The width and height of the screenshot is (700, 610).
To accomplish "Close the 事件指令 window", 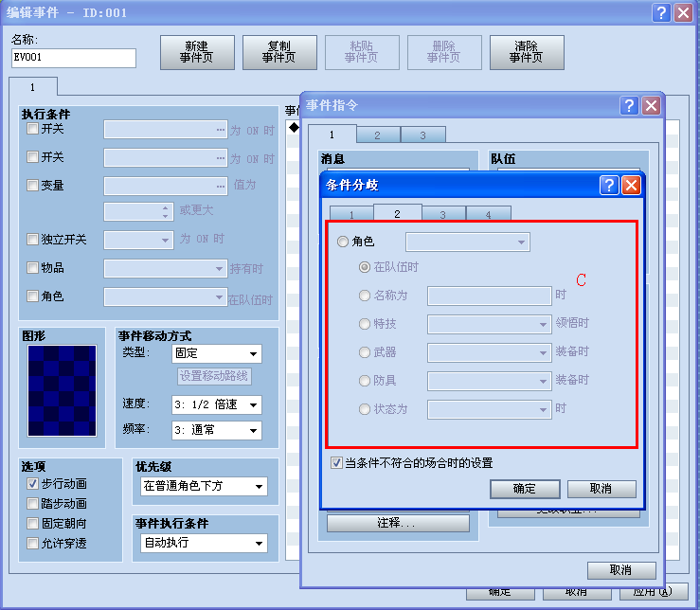I will [x=651, y=106].
